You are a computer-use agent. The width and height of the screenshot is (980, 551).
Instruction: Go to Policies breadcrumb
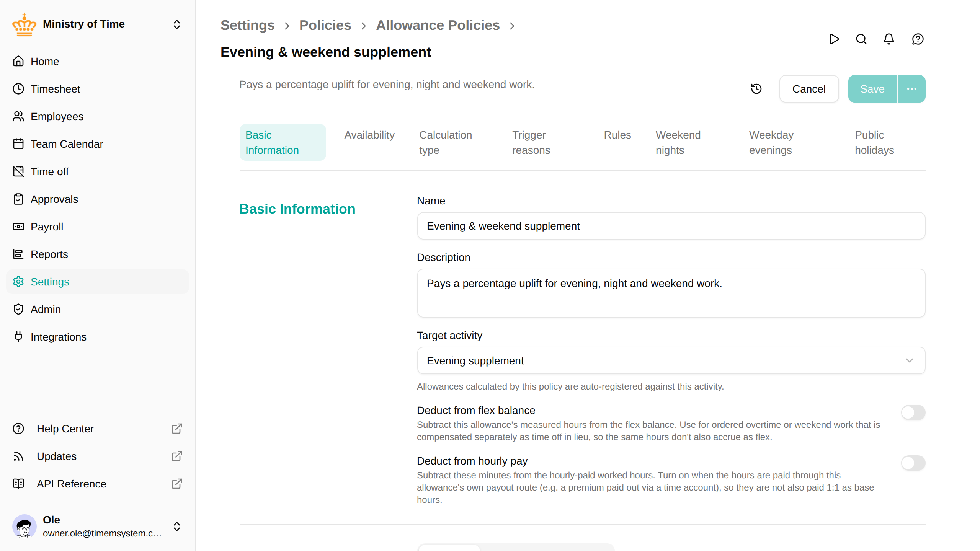(x=325, y=25)
